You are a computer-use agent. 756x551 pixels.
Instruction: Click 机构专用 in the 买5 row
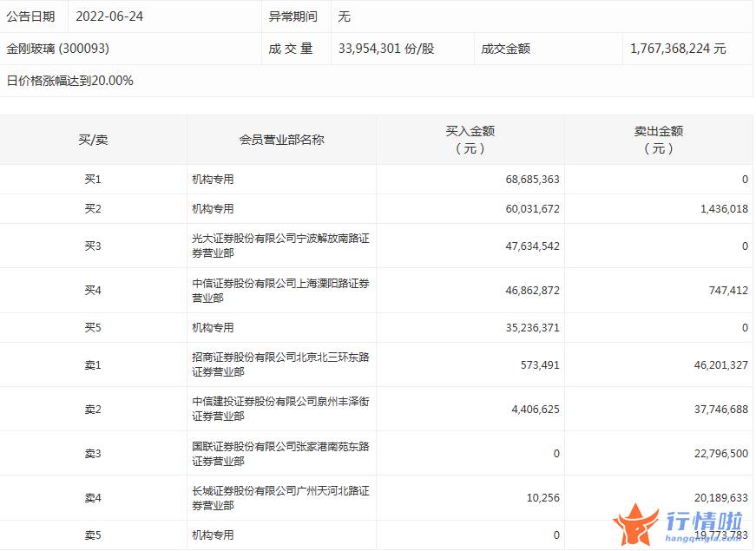coord(213,328)
